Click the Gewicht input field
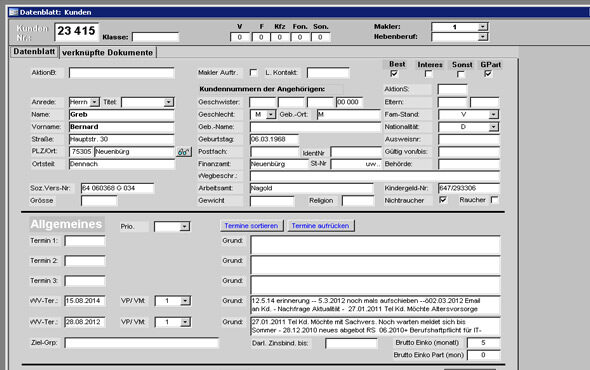The width and height of the screenshot is (590, 370). click(x=272, y=201)
